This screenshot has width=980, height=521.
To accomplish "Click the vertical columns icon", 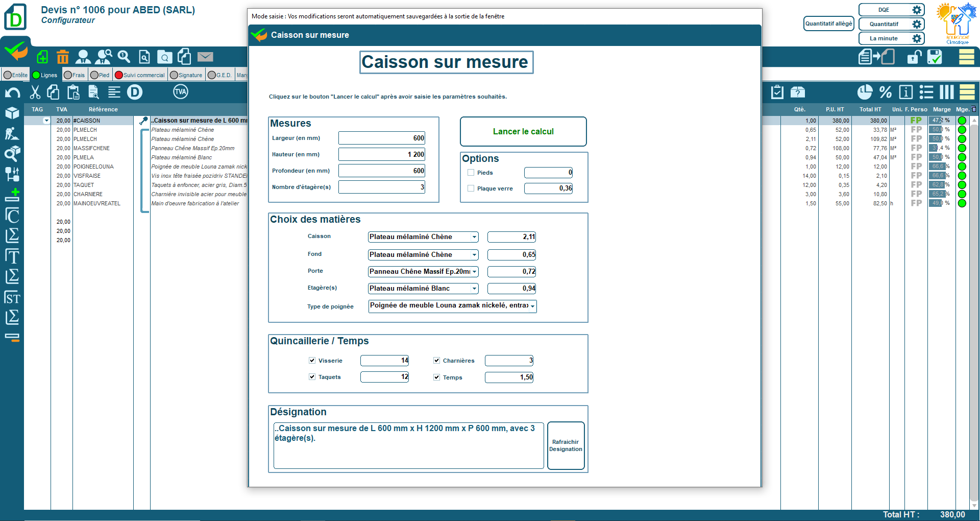I will point(947,92).
